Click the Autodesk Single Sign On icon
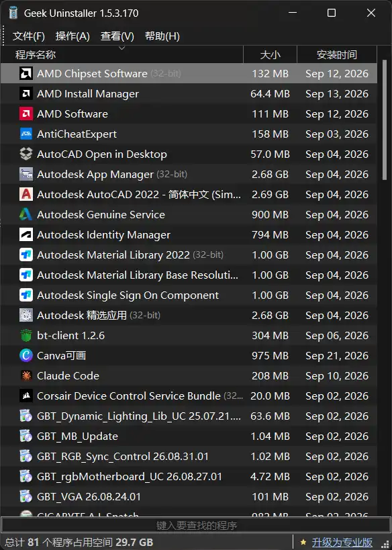This screenshot has height=550, width=392. click(26, 295)
